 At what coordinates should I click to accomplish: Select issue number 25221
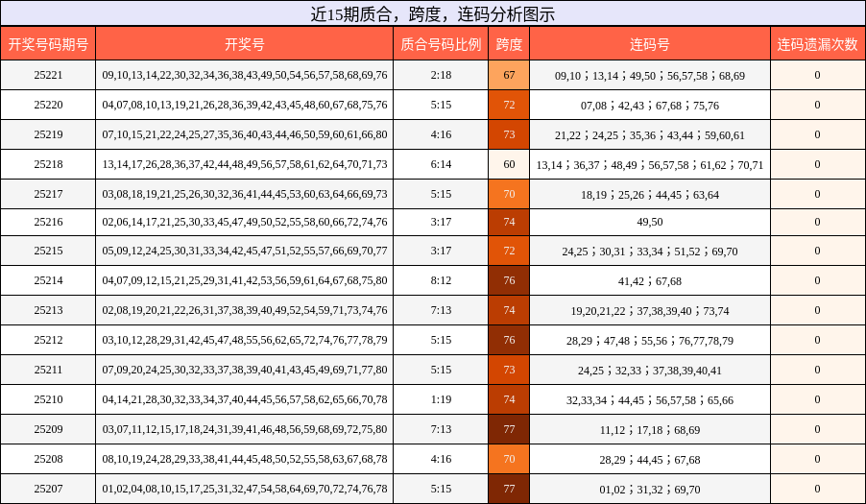click(48, 75)
